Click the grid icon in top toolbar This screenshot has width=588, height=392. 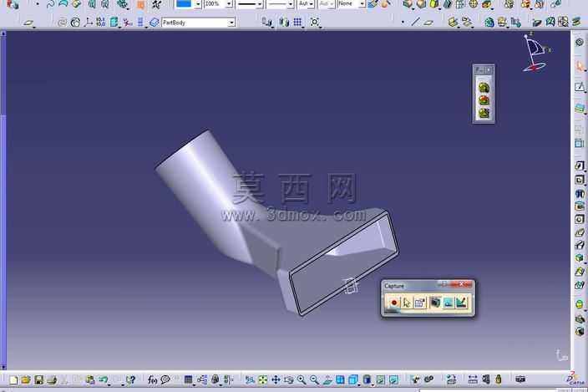[297, 23]
